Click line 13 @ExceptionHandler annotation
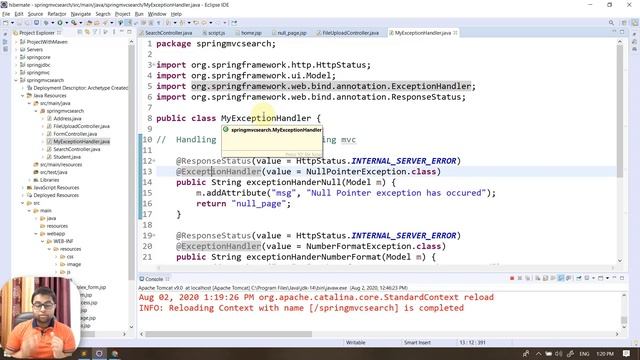Image resolution: width=640 pixels, height=360 pixels. 218,171
